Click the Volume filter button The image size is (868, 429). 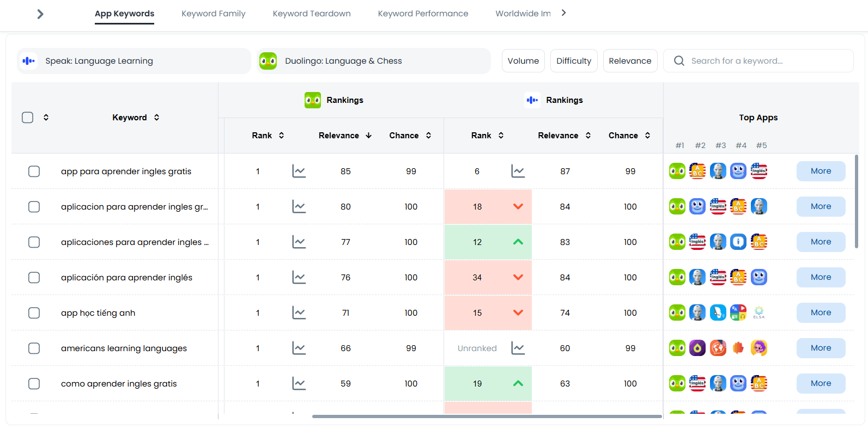coord(523,61)
